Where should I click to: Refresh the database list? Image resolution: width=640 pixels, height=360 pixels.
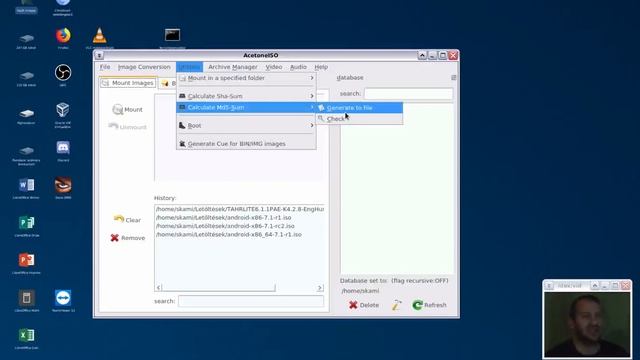(429, 305)
